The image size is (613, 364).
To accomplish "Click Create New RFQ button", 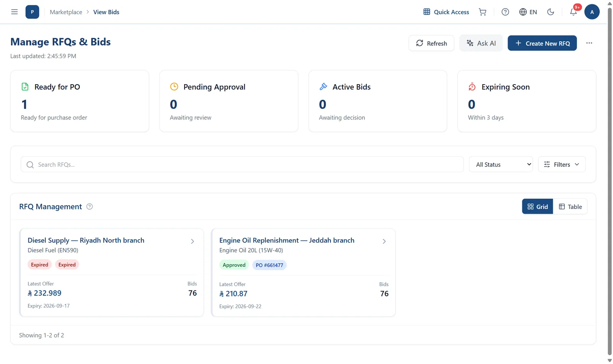I will tap(542, 43).
